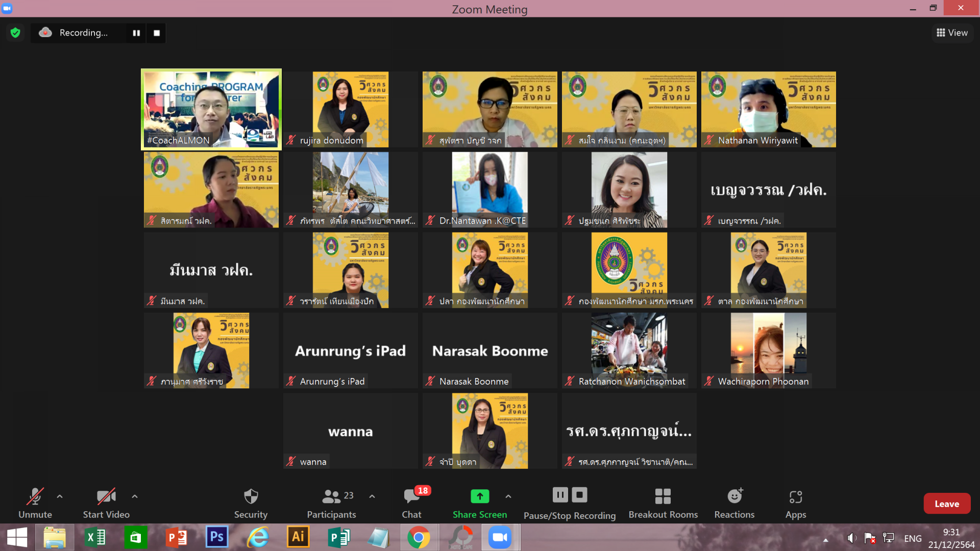Expand share options arrow beside Share Screen
The height and width of the screenshot is (551, 980).
coord(508,496)
